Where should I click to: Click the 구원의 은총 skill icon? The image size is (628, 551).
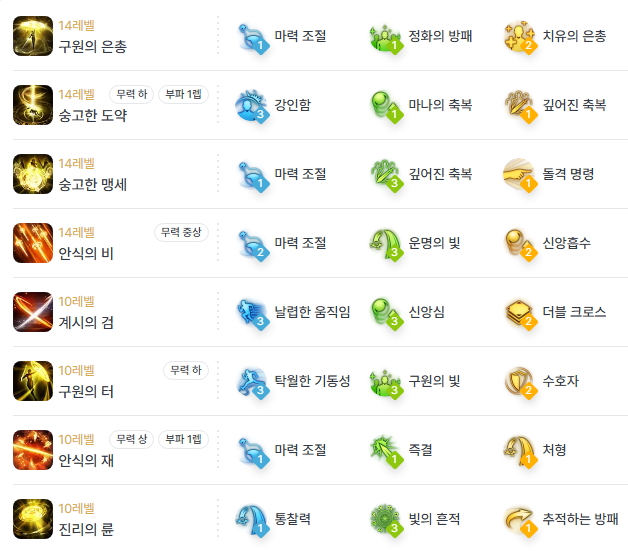pyautogui.click(x=33, y=36)
